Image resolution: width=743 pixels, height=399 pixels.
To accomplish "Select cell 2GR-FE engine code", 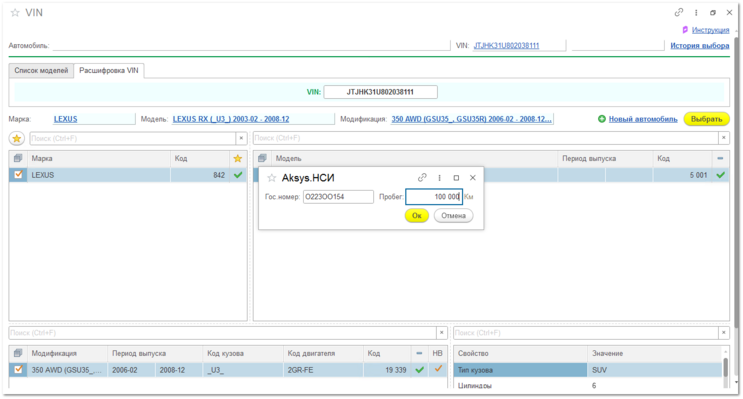I will (x=323, y=370).
